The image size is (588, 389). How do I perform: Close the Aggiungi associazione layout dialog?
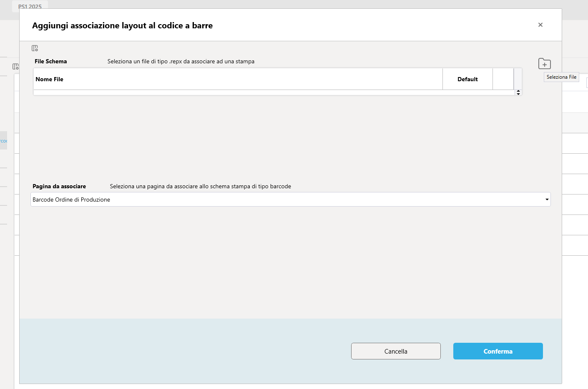coord(540,25)
